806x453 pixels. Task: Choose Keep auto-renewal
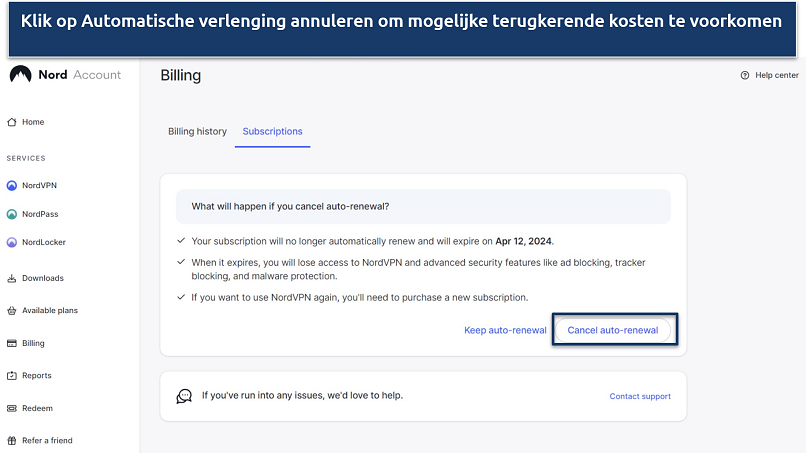click(505, 330)
